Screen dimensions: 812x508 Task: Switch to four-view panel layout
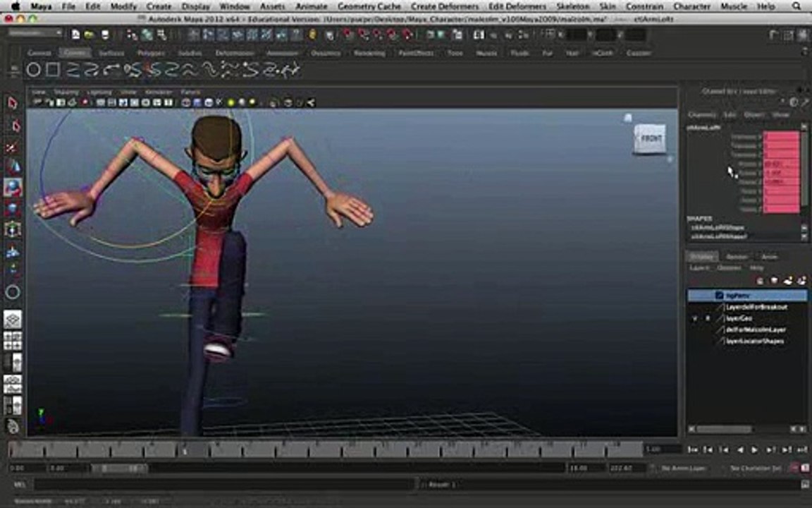tap(13, 341)
